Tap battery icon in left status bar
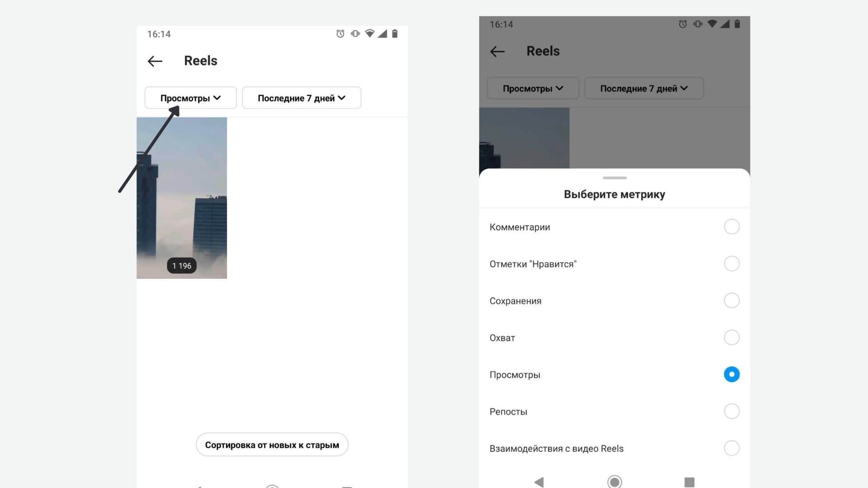868x488 pixels. pos(395,33)
